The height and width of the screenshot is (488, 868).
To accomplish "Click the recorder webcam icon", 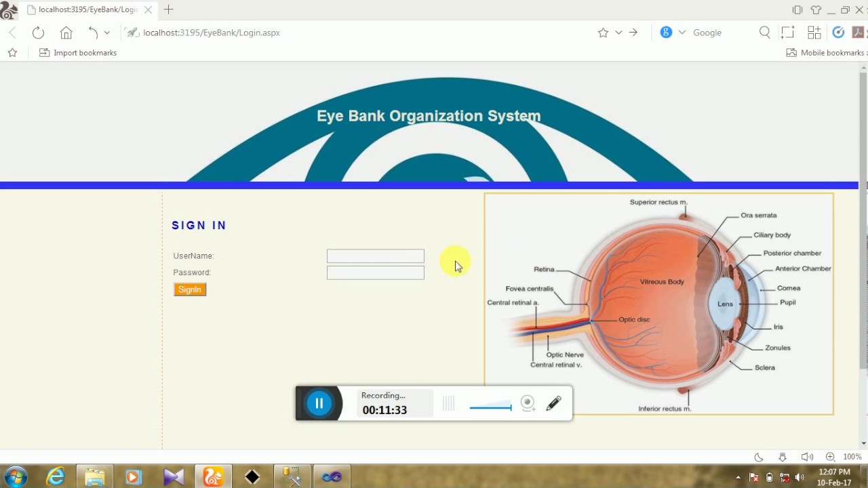I will click(528, 403).
